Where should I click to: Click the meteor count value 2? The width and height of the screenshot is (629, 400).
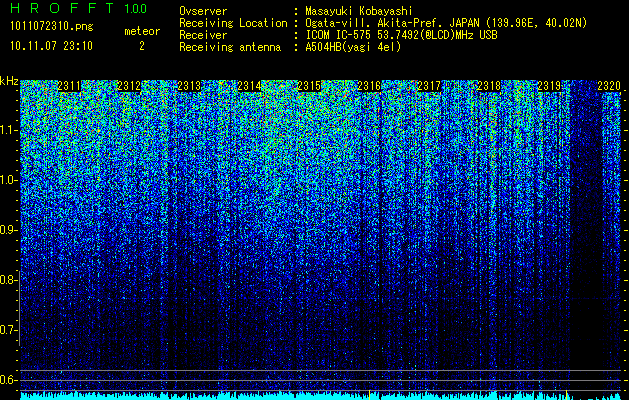point(142,46)
